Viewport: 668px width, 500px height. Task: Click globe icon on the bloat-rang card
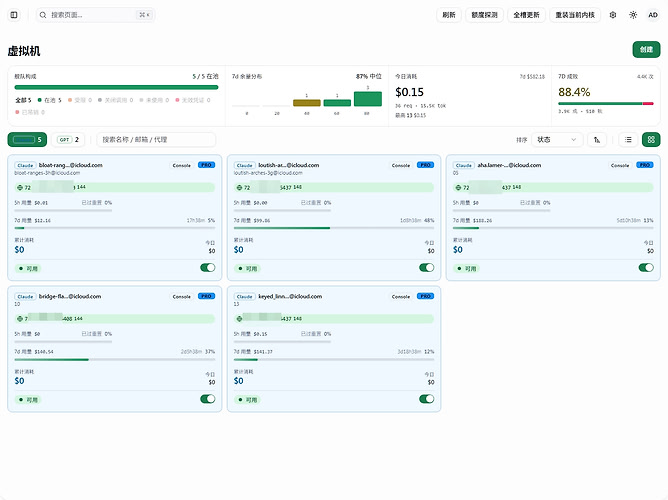[x=20, y=187]
